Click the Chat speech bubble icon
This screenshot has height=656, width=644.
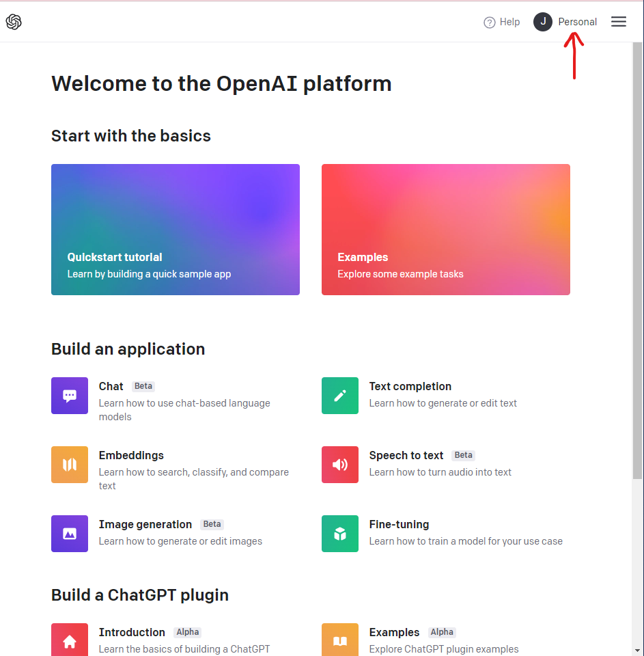(x=70, y=396)
